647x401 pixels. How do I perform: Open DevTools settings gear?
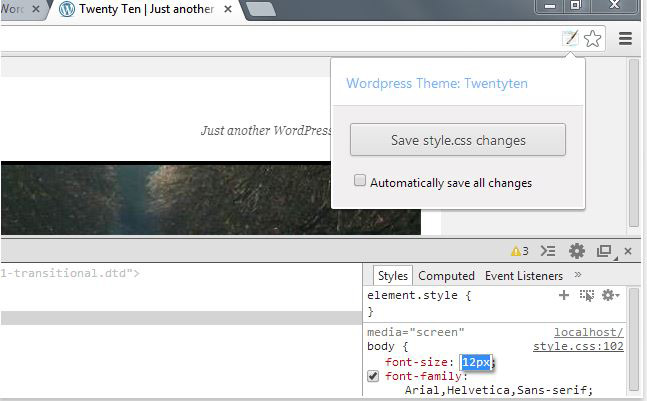[x=576, y=251]
